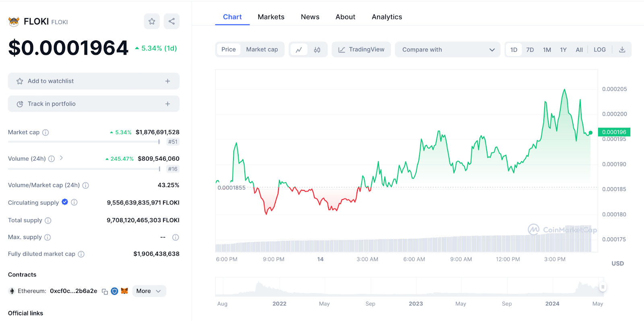This screenshot has width=644, height=321.
Task: Select the Market cap toggle
Action: click(262, 49)
